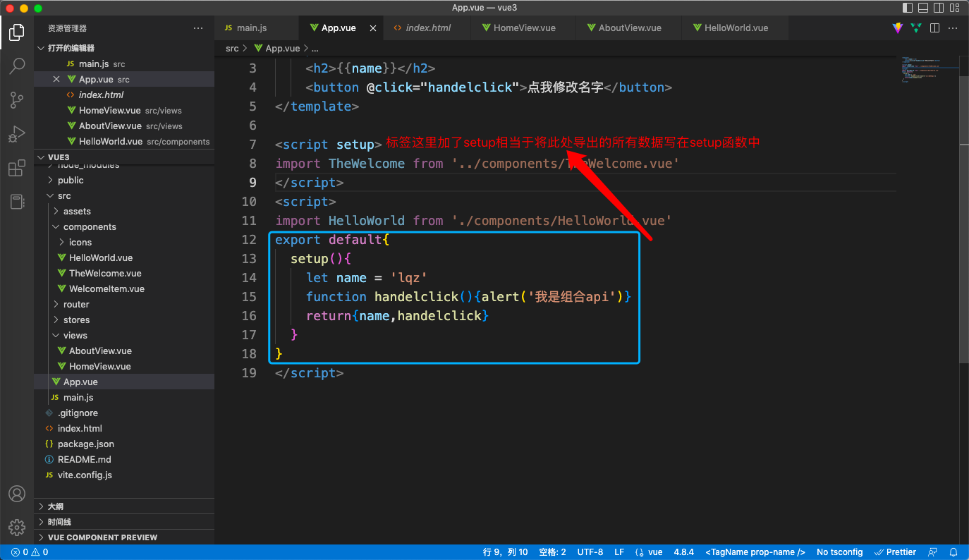Switch to the HomeView.vue tab
This screenshot has height=560, width=969.
(523, 28)
